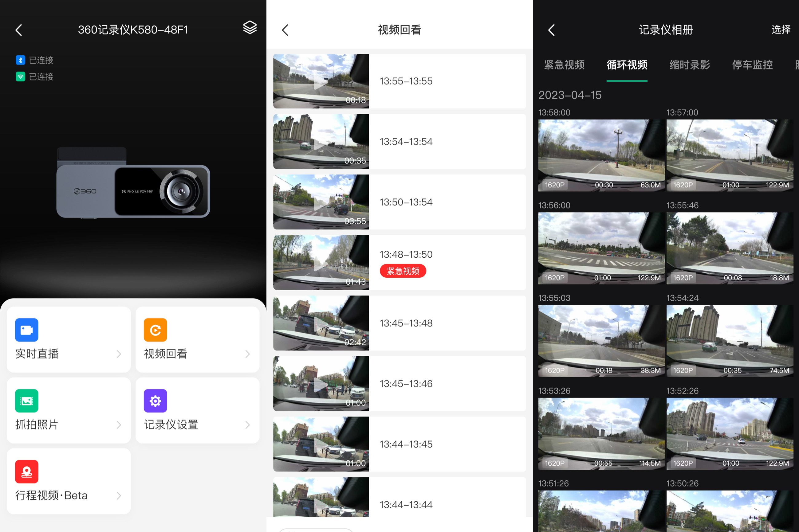Tap the 视频回看 playback icon
The height and width of the screenshot is (532, 799).
tap(155, 330)
